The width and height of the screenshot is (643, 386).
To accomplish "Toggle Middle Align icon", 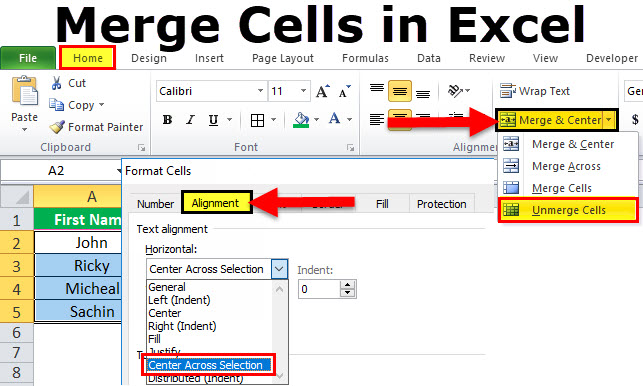I will coord(400,91).
